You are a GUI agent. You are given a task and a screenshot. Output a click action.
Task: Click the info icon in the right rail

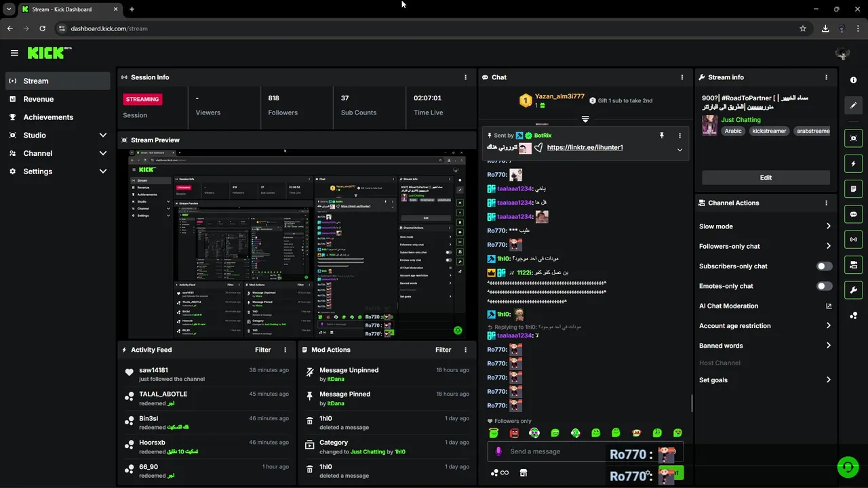point(853,80)
